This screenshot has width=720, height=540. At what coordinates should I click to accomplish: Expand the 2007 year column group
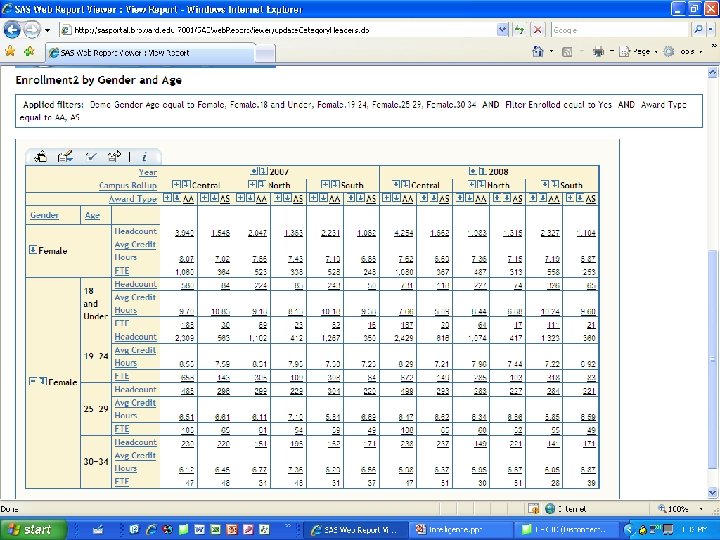(x=253, y=172)
